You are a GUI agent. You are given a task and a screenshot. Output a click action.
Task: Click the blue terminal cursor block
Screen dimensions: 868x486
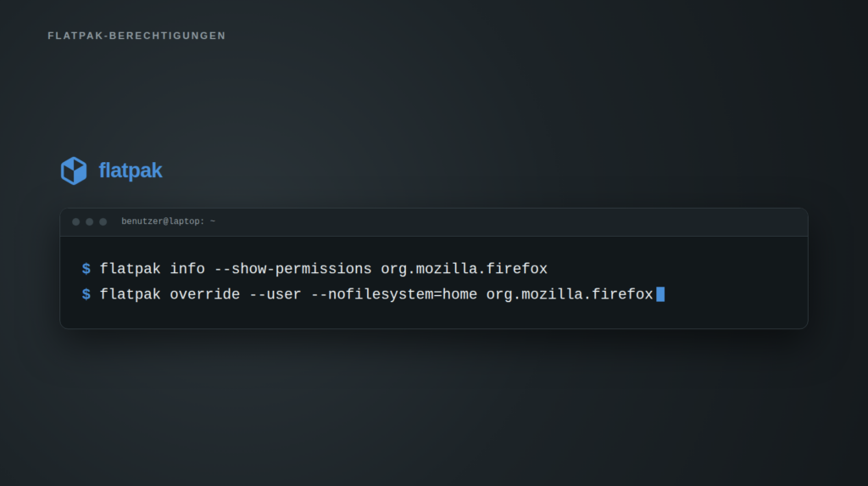[660, 294]
